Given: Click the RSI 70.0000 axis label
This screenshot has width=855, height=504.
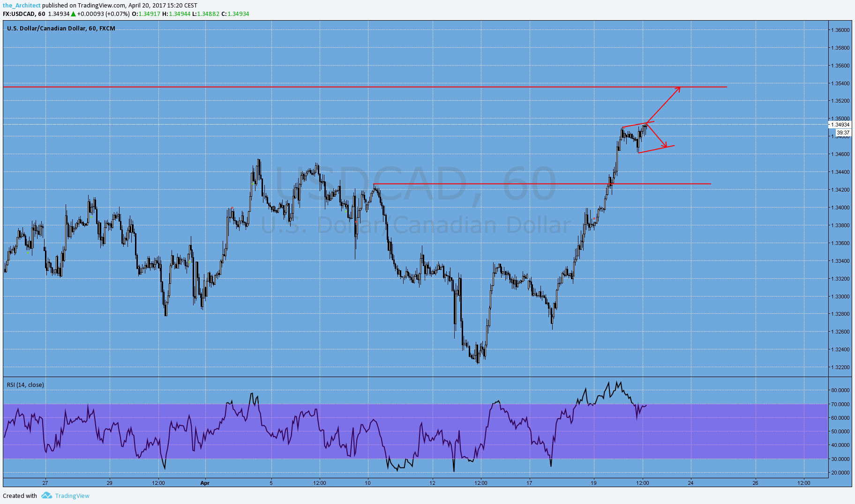Looking at the screenshot, I should (840, 404).
